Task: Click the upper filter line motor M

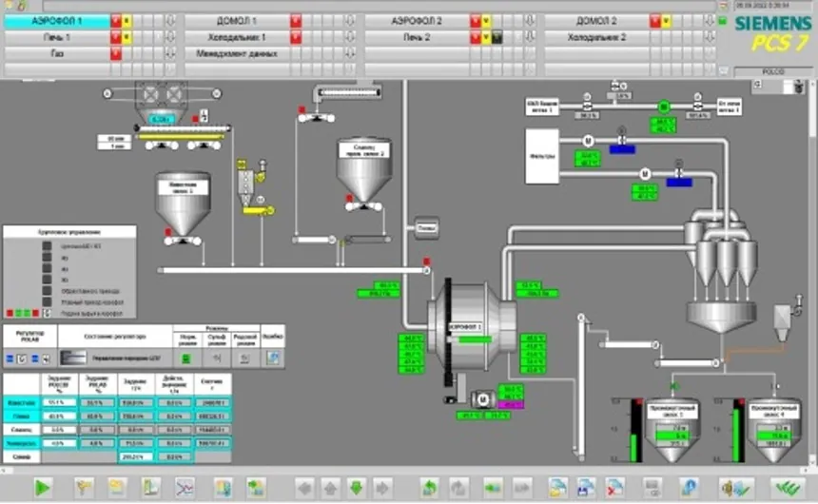Action: pyautogui.click(x=588, y=141)
